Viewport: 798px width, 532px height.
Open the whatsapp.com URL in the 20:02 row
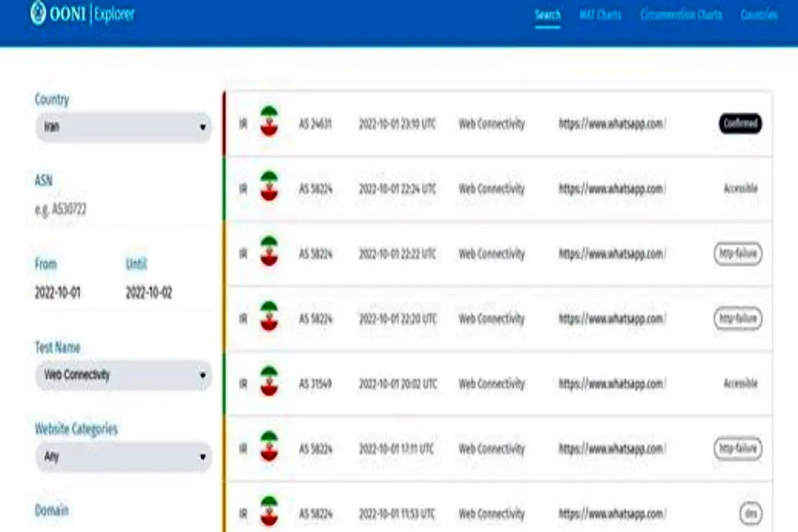(x=612, y=384)
